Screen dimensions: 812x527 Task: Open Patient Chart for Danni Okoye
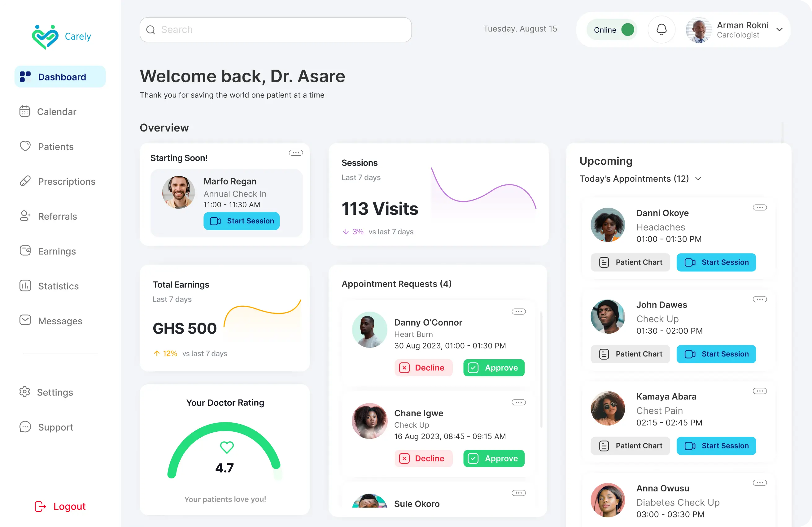(630, 262)
